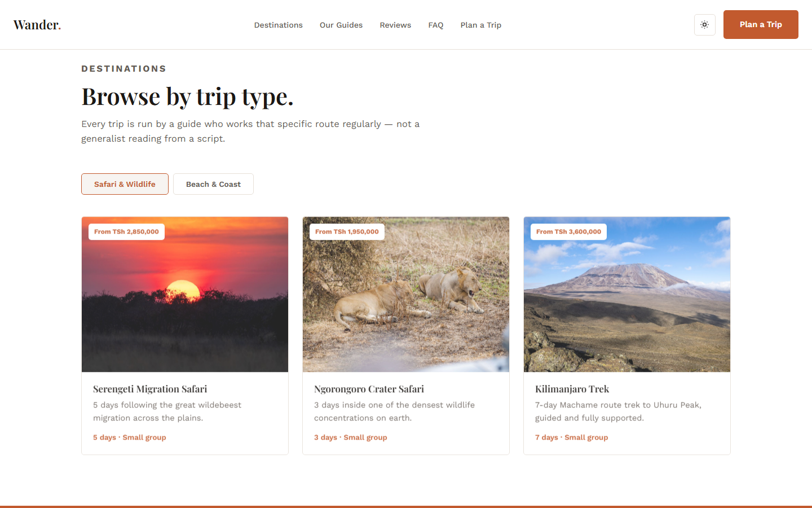The width and height of the screenshot is (812, 508).
Task: Open the Serengeti sunset photo
Action: (x=185, y=295)
